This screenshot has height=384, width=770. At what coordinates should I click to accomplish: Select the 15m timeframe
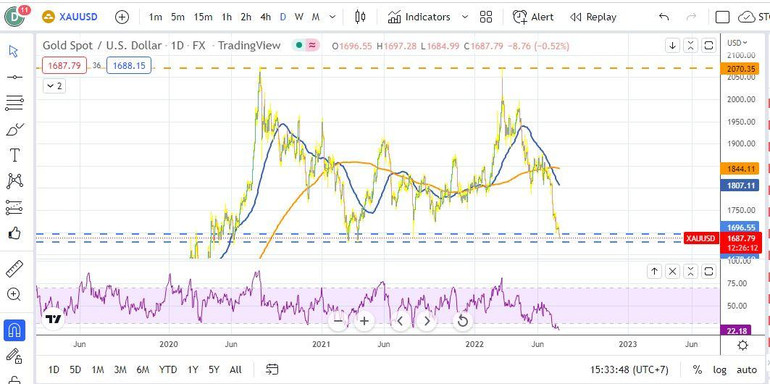pos(202,17)
